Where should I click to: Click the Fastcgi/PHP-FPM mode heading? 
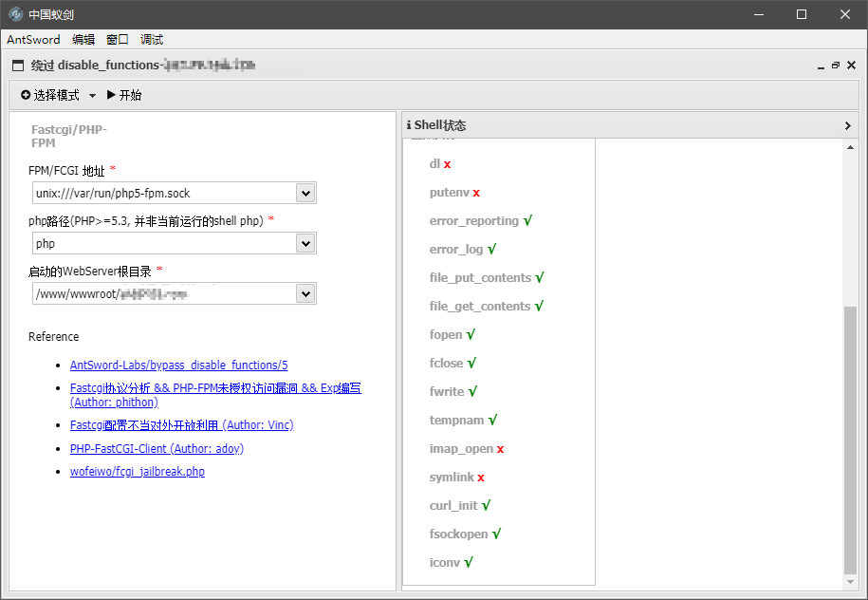pos(69,137)
